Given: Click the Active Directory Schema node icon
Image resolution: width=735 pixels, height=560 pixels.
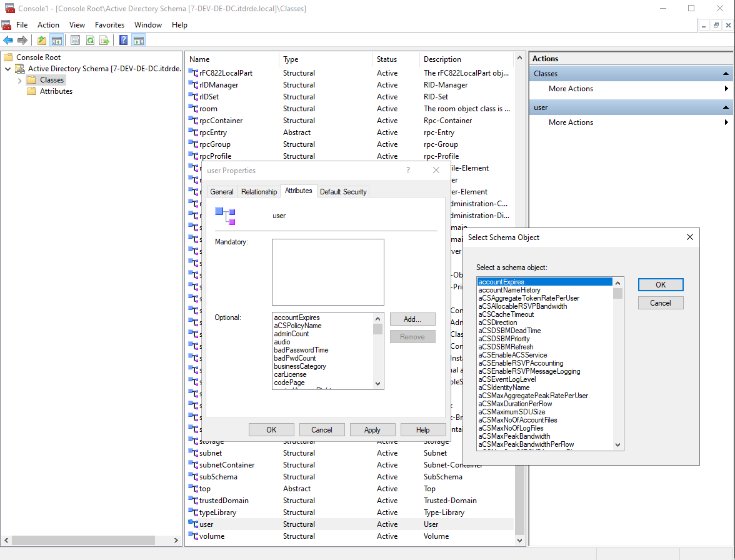Looking at the screenshot, I should [x=20, y=69].
